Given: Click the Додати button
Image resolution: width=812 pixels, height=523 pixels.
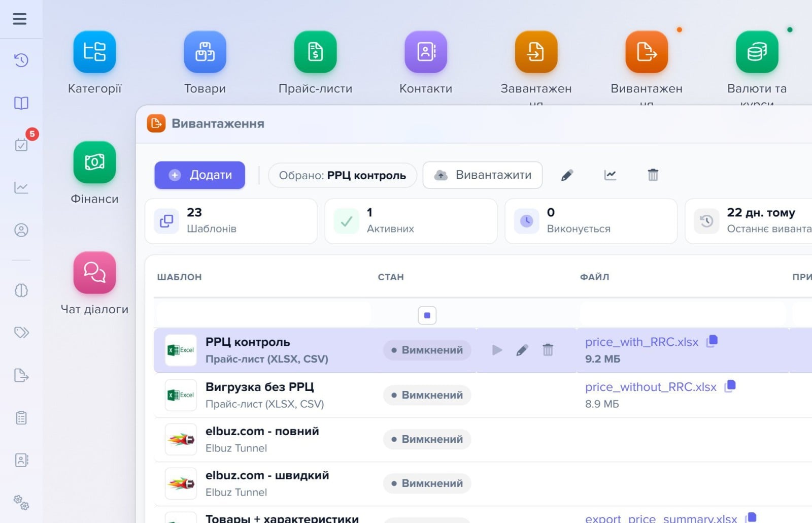Looking at the screenshot, I should (x=200, y=175).
